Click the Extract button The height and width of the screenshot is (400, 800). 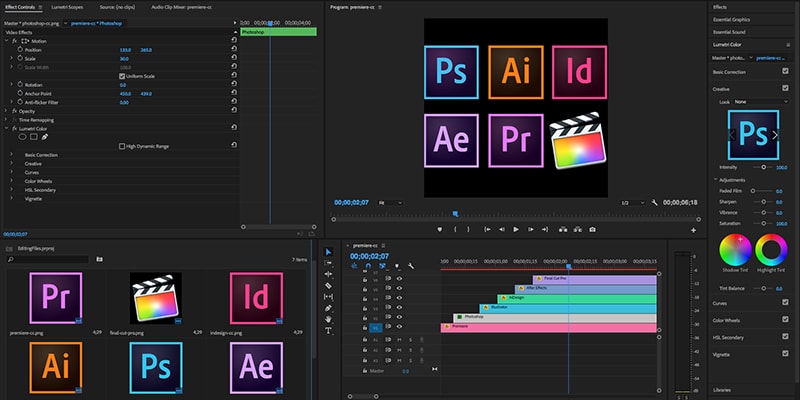point(578,230)
